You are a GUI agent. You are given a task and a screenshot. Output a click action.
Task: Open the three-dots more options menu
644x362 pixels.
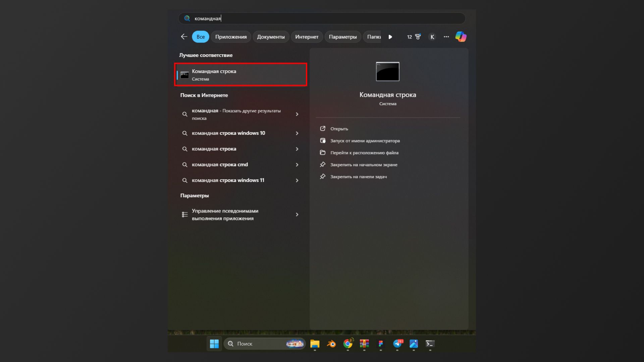446,37
